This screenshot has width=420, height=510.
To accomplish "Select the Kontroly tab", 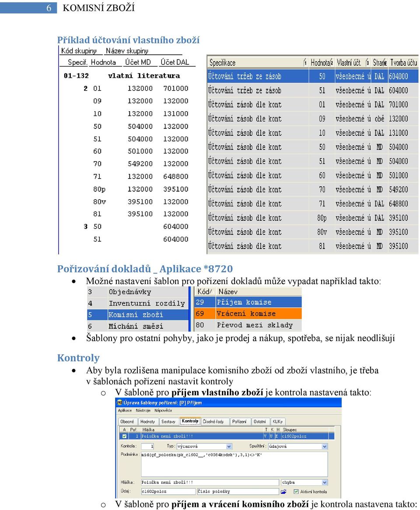I will click(x=190, y=421).
